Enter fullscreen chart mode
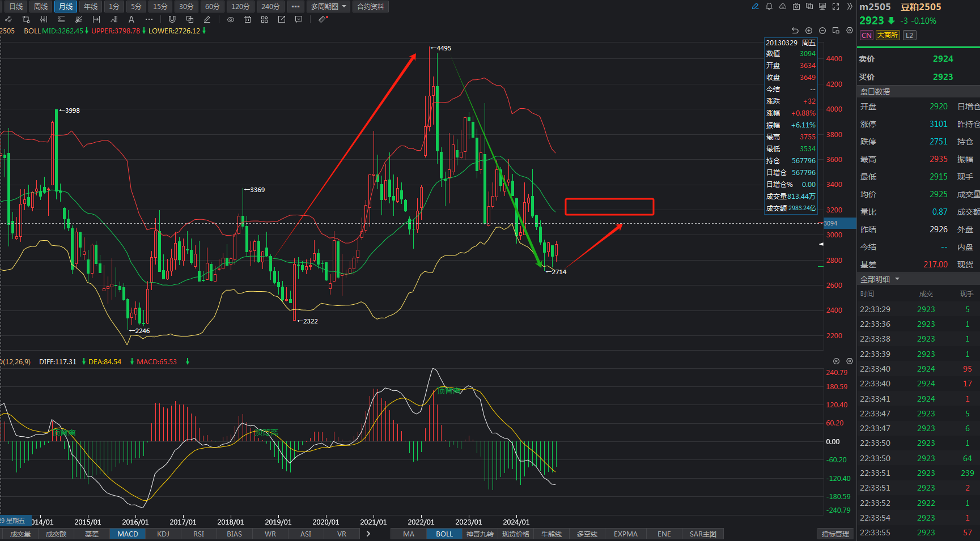The width and height of the screenshot is (980, 541). pyautogui.click(x=835, y=6)
